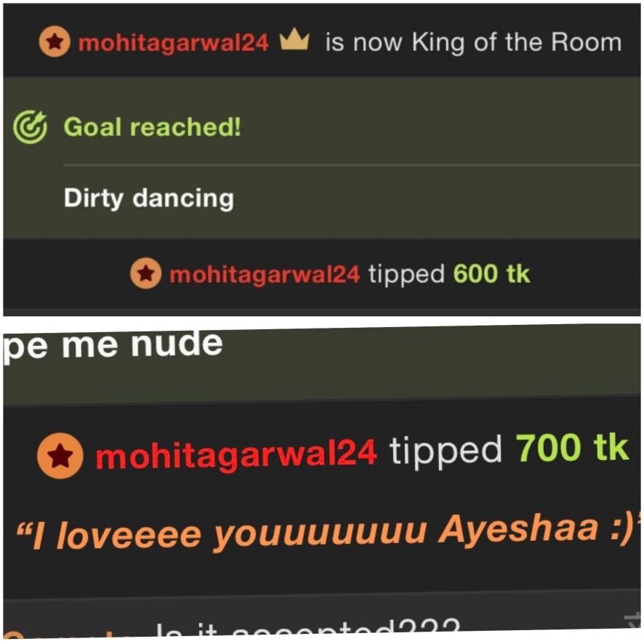Open mohitagarwal24 profile from the 600 tk tip
Image resolution: width=644 pixels, height=644 pixels.
[265, 274]
